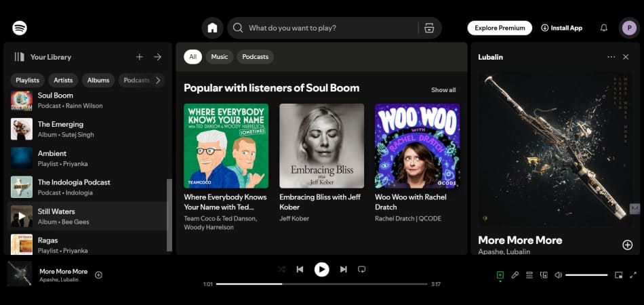644x305 pixels.
Task: Open The Indologia Podcast in library
Action: pos(87,187)
